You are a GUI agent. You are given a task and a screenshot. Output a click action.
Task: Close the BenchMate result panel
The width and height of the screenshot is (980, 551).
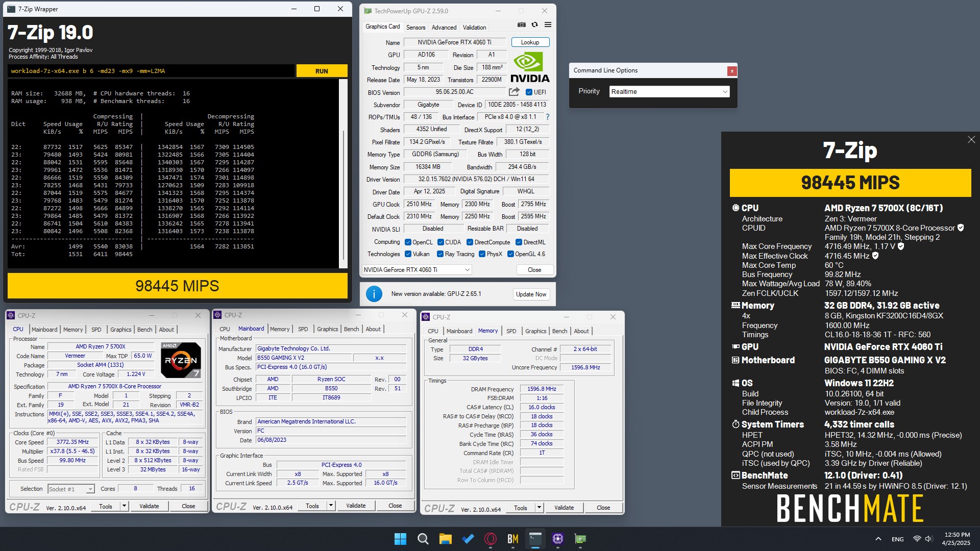click(x=971, y=140)
